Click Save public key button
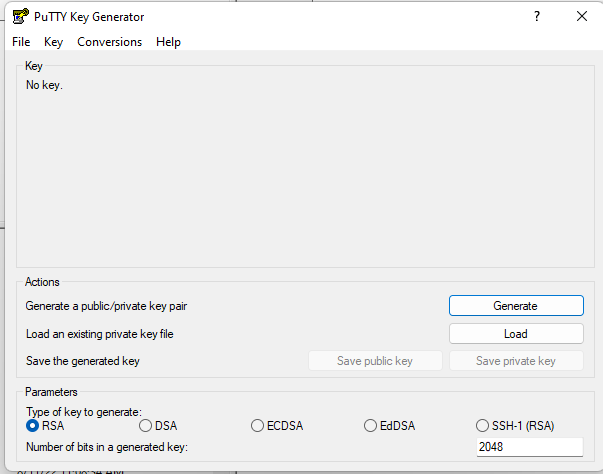Screen dimensions: 603x474 (375, 361)
